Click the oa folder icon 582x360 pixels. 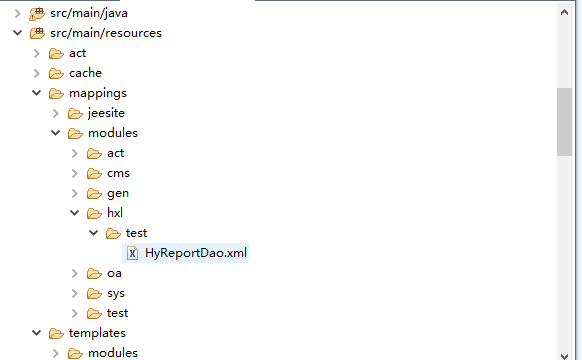(94, 274)
